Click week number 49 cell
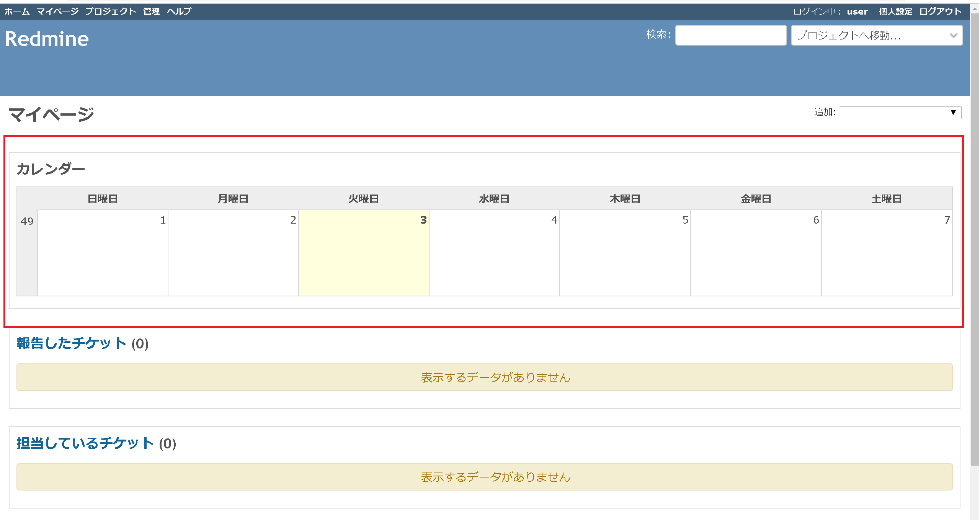Image resolution: width=980 pixels, height=520 pixels. pos(27,253)
